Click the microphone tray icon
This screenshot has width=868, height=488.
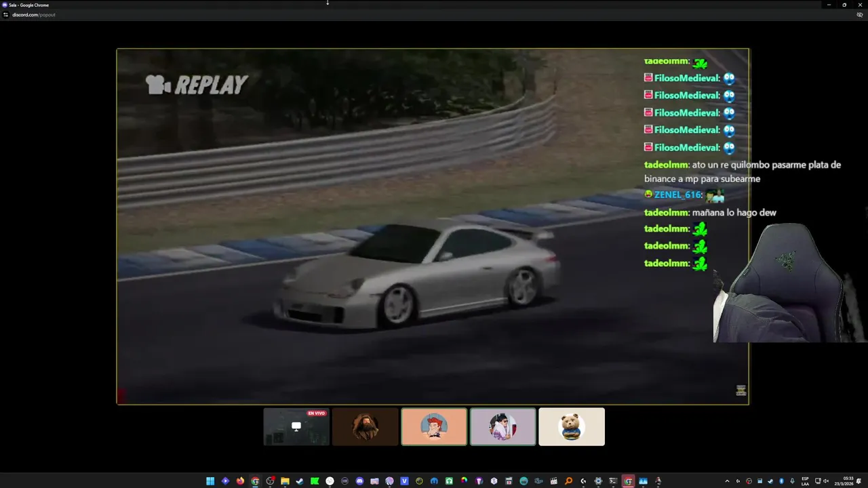[792, 481]
